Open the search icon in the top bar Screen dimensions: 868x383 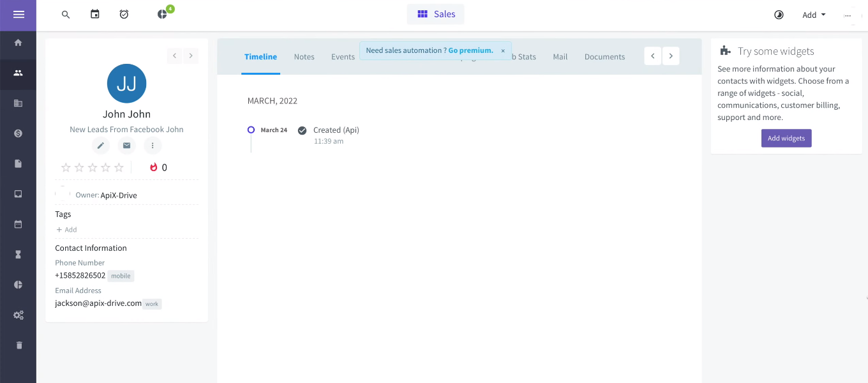click(66, 14)
